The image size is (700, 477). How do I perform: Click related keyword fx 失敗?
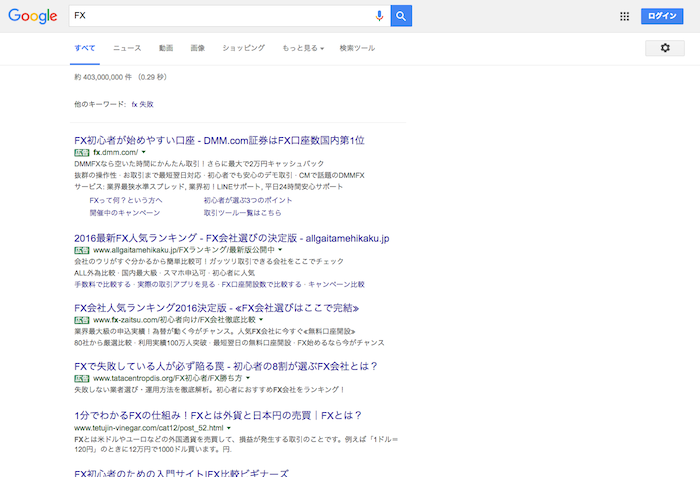[x=143, y=104]
